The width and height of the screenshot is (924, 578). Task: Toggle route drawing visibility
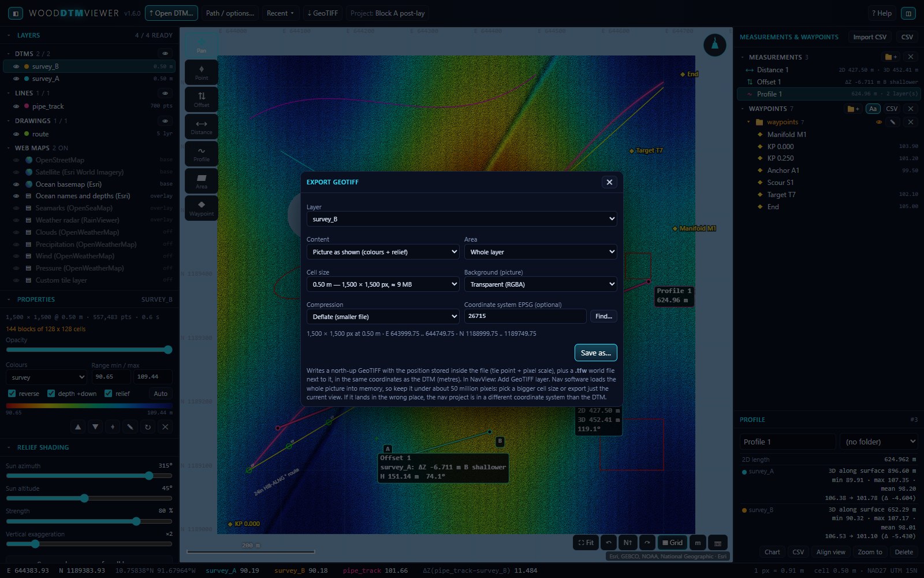[16, 134]
